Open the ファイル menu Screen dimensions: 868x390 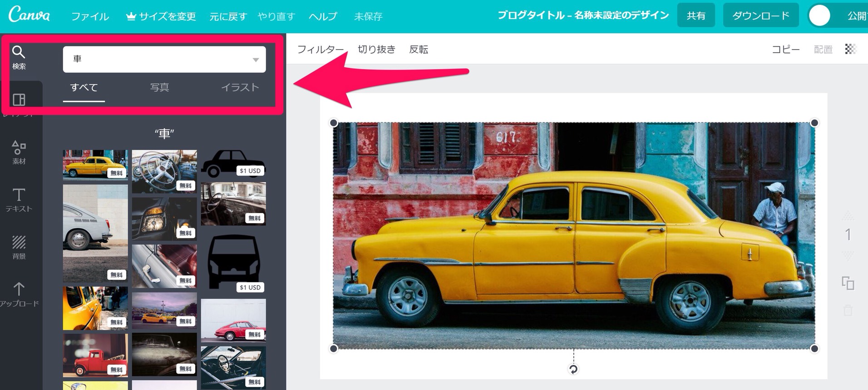point(90,16)
